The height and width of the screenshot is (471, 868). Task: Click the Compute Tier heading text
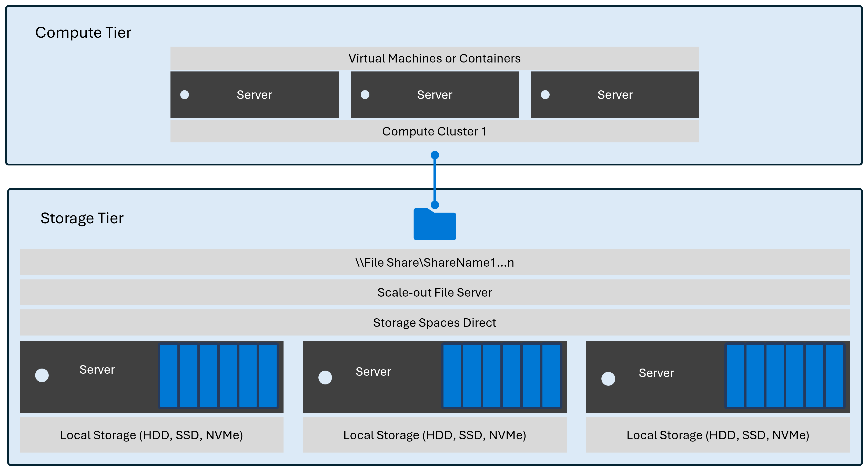click(x=83, y=33)
